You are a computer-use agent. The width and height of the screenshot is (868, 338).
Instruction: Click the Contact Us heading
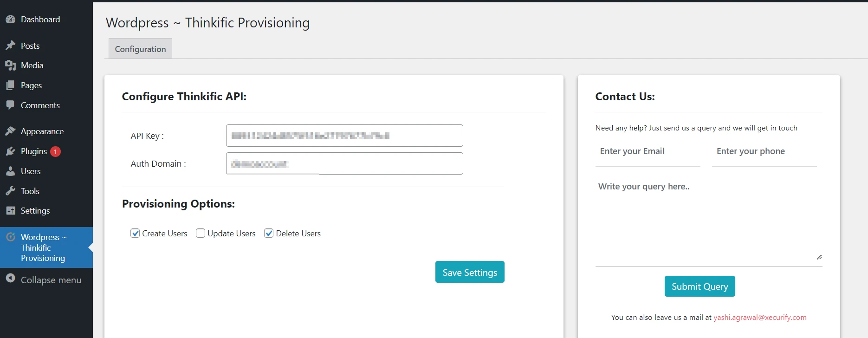tap(625, 97)
